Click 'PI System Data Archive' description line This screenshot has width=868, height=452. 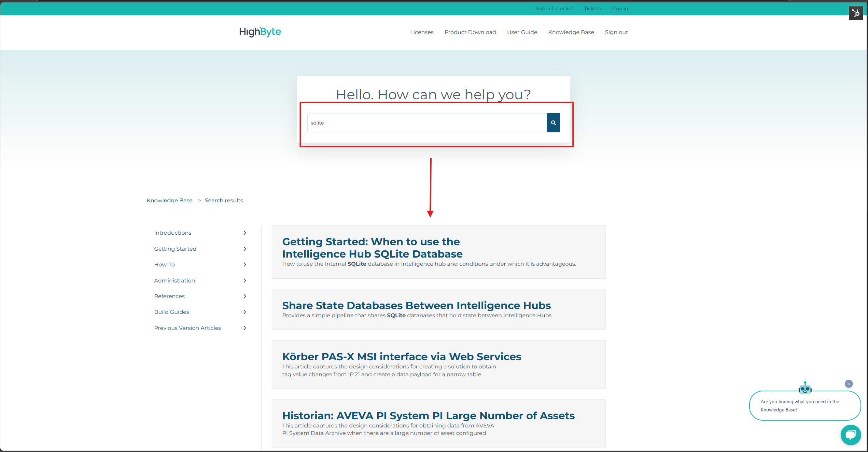(384, 433)
